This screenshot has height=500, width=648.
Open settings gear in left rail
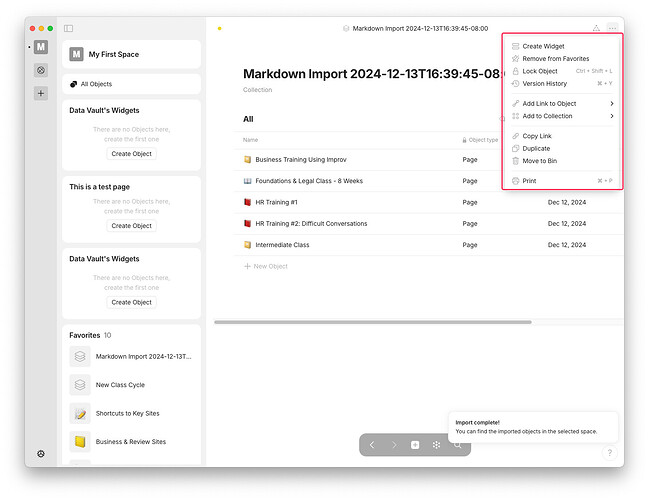point(41,454)
